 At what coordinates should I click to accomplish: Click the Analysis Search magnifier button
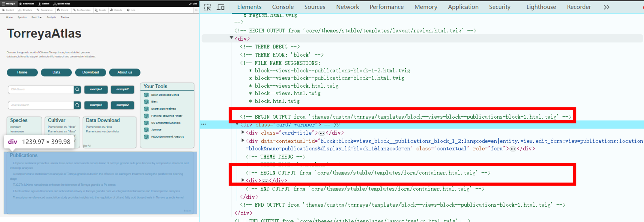(x=77, y=105)
